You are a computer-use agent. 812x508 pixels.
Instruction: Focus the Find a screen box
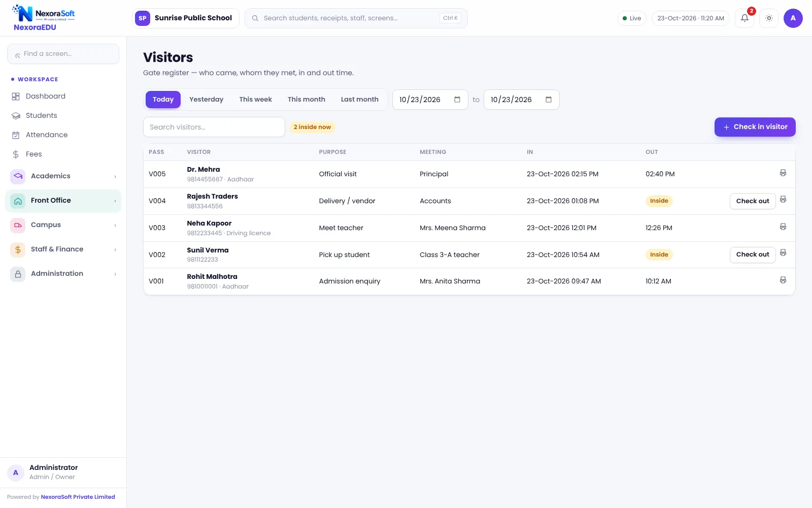(x=63, y=54)
